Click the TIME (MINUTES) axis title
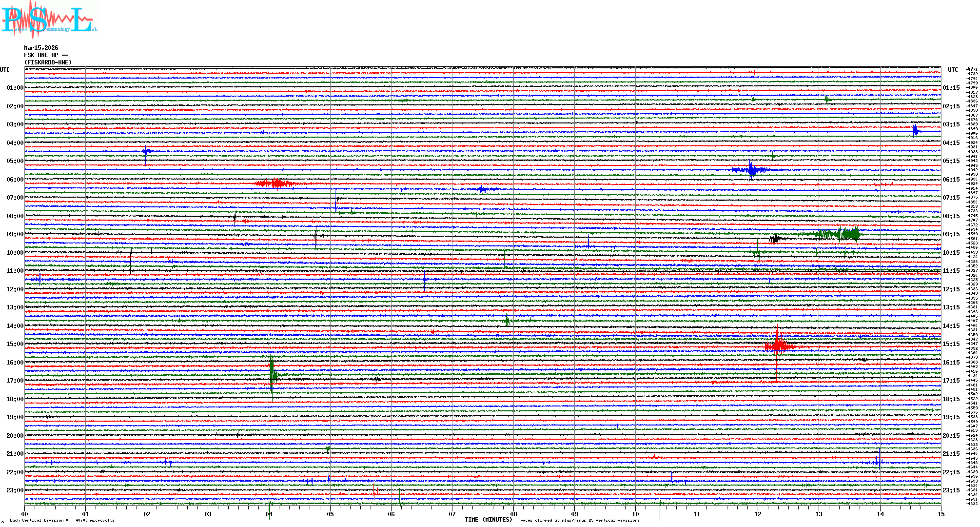 (488, 520)
